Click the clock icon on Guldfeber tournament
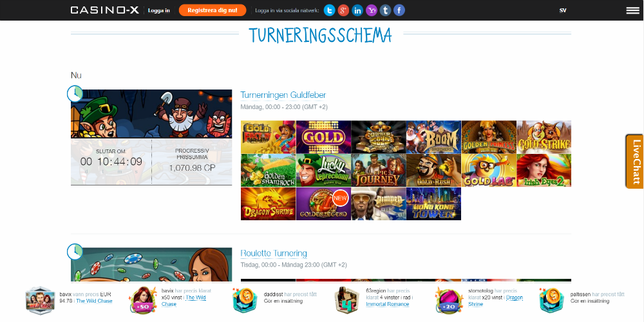The image size is (644, 322). 75,93
